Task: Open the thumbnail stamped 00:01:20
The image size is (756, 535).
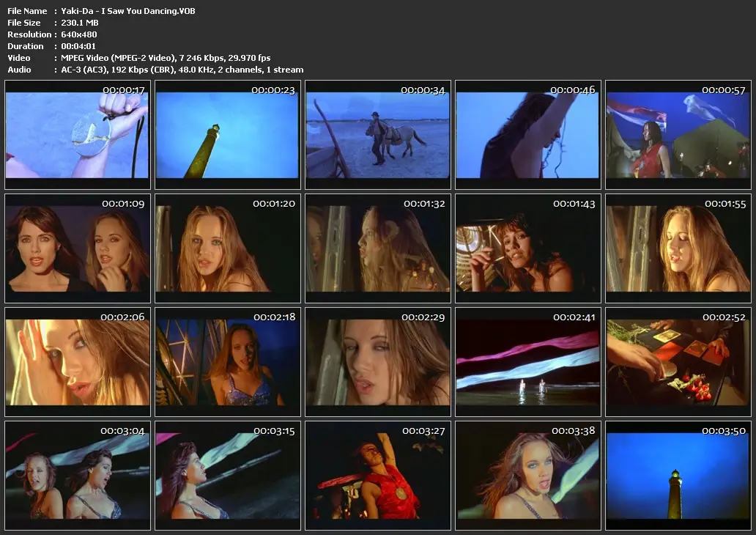Action: coord(228,248)
